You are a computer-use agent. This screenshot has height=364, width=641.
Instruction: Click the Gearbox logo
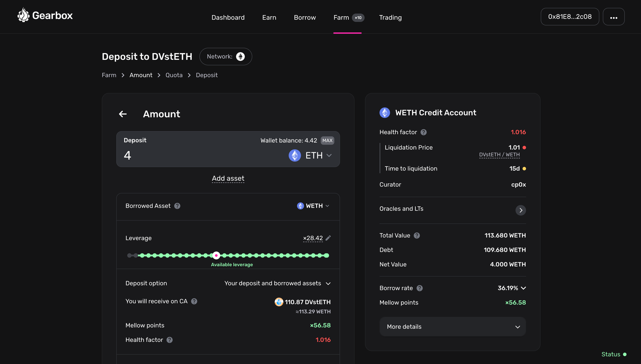(45, 15)
